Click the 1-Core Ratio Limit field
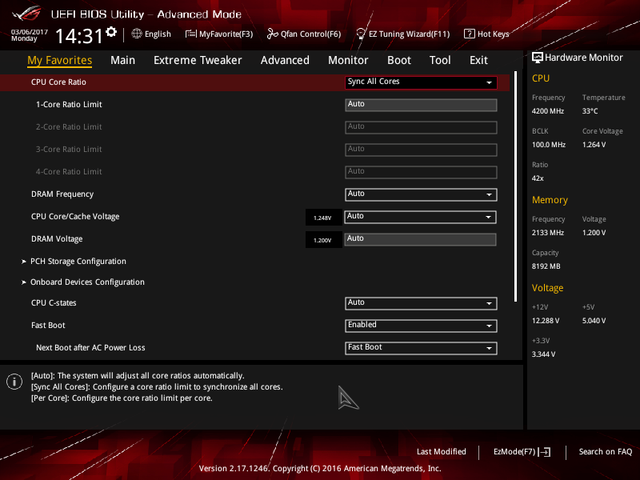640x480 pixels. (x=421, y=105)
